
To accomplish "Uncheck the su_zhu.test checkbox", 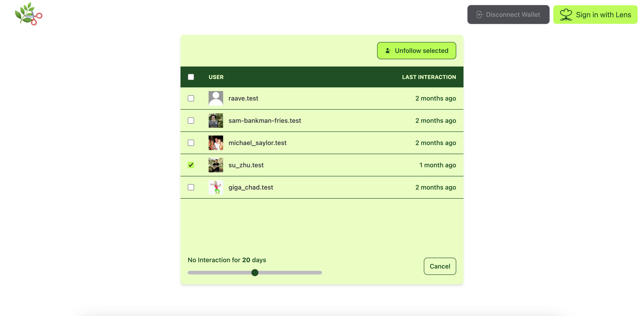I will tap(191, 165).
